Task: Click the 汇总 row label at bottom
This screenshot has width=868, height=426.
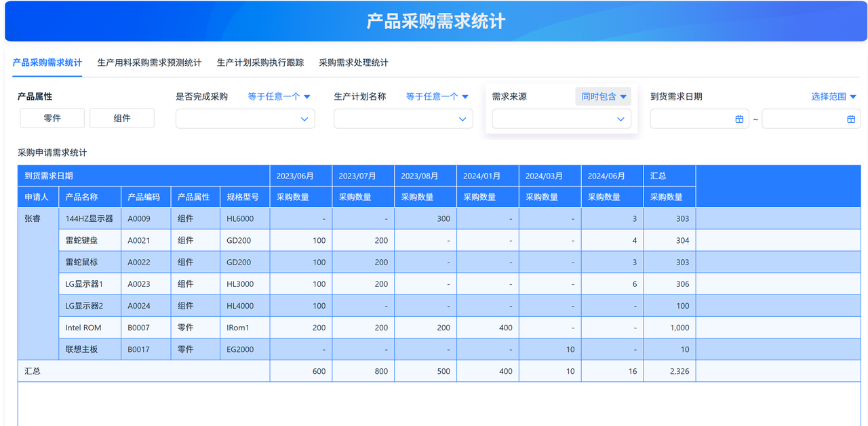Action: [x=144, y=371]
